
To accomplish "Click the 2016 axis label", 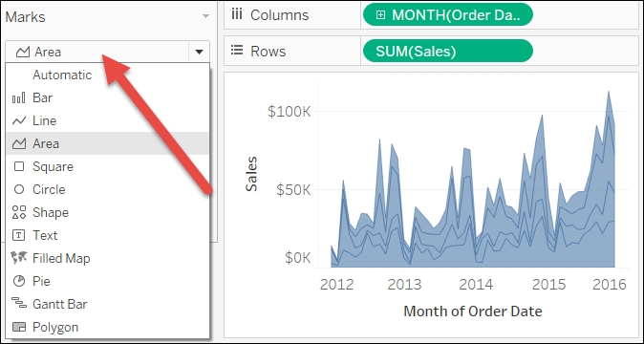I will click(610, 285).
